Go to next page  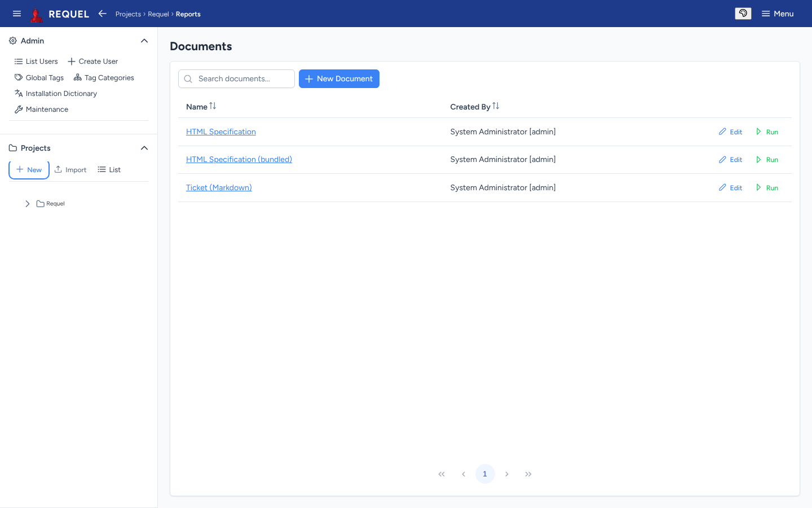(507, 474)
